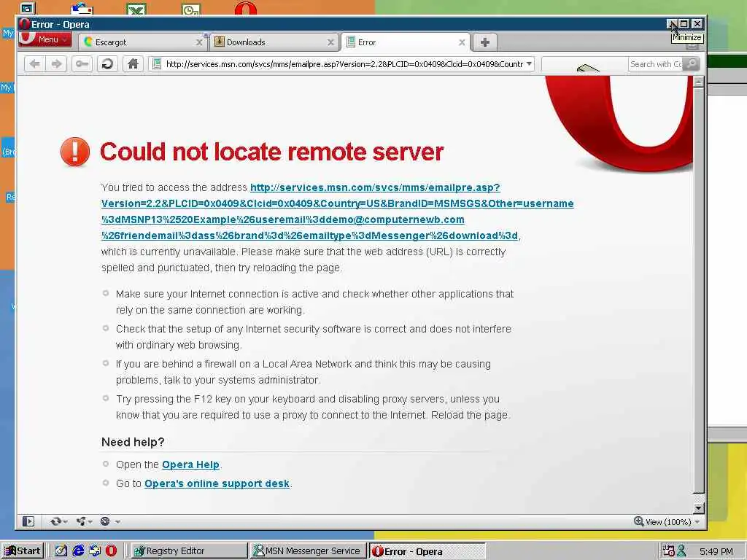Launch Internet Explorer from quick launch
The height and width of the screenshot is (560, 747).
77,551
